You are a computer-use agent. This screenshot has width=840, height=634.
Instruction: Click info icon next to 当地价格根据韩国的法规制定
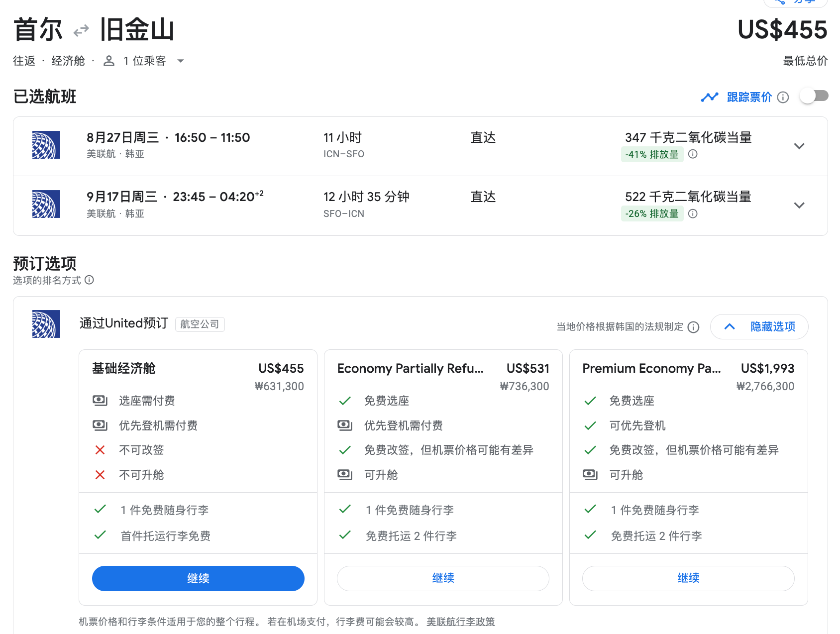coord(693,327)
